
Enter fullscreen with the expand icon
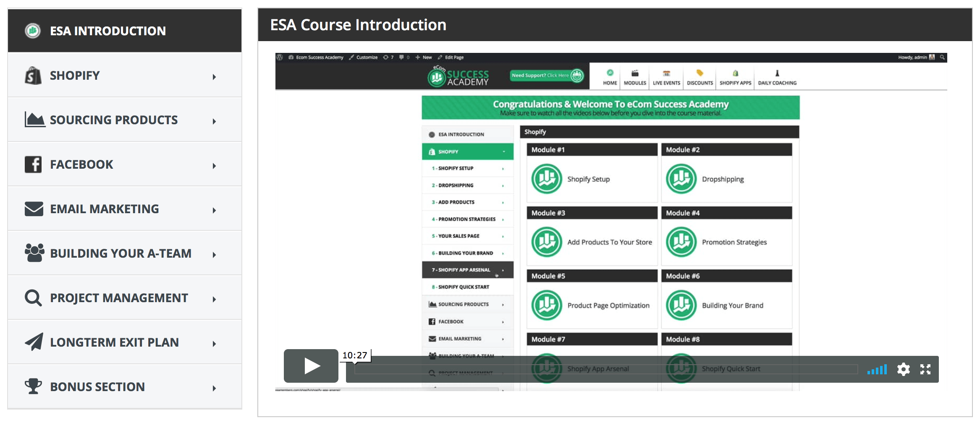pos(925,369)
